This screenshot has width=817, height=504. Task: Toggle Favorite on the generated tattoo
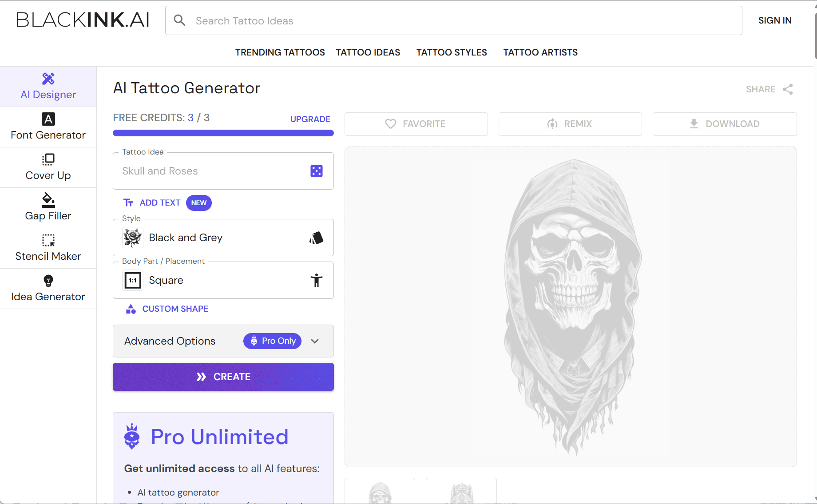coord(416,124)
